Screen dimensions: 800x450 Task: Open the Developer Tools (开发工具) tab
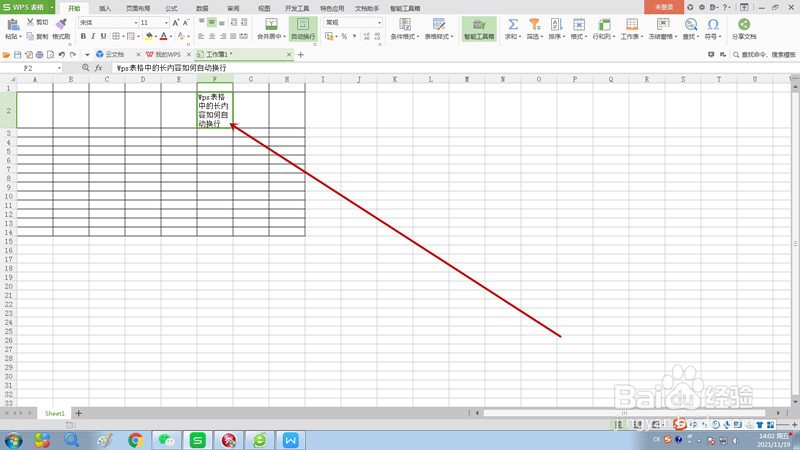coord(297,9)
